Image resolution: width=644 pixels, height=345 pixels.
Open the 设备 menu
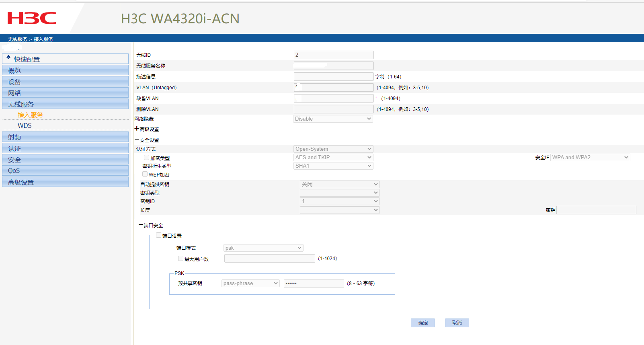coord(66,82)
